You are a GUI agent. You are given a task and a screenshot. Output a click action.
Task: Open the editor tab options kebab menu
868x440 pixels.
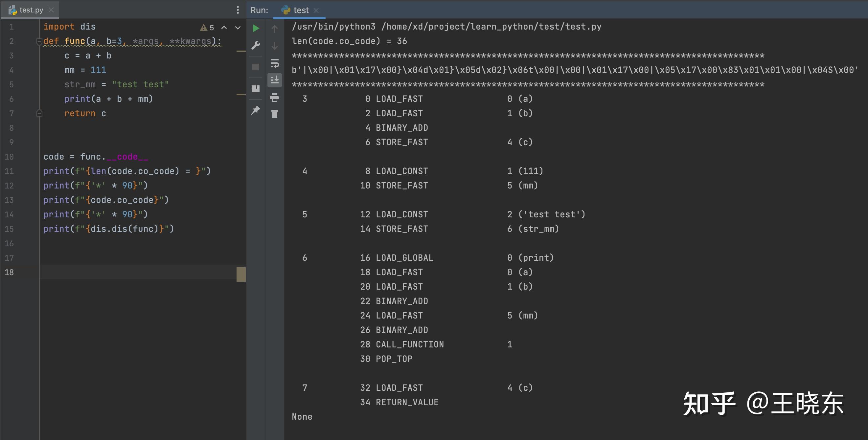tap(238, 10)
